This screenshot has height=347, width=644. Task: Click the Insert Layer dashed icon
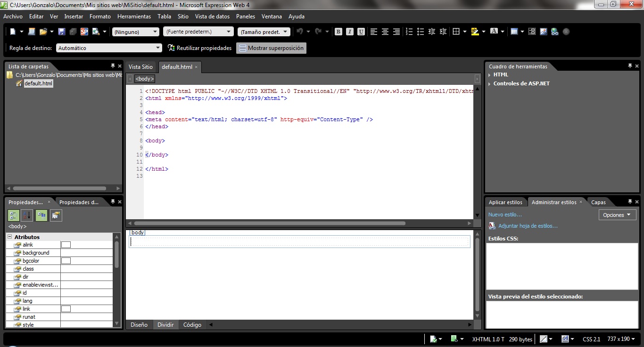(x=532, y=32)
